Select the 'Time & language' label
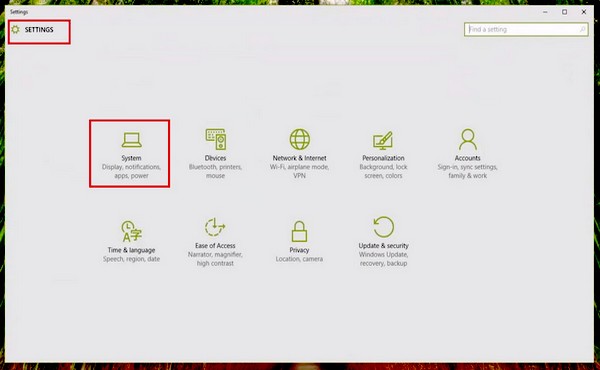This screenshot has height=370, width=600. click(x=131, y=250)
